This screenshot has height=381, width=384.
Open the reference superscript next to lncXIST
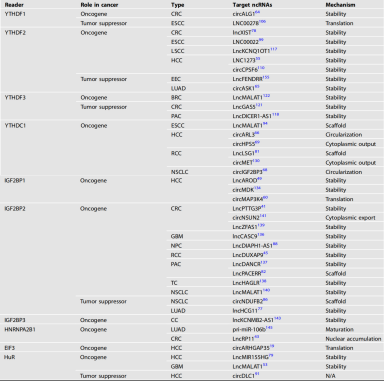coord(254,31)
